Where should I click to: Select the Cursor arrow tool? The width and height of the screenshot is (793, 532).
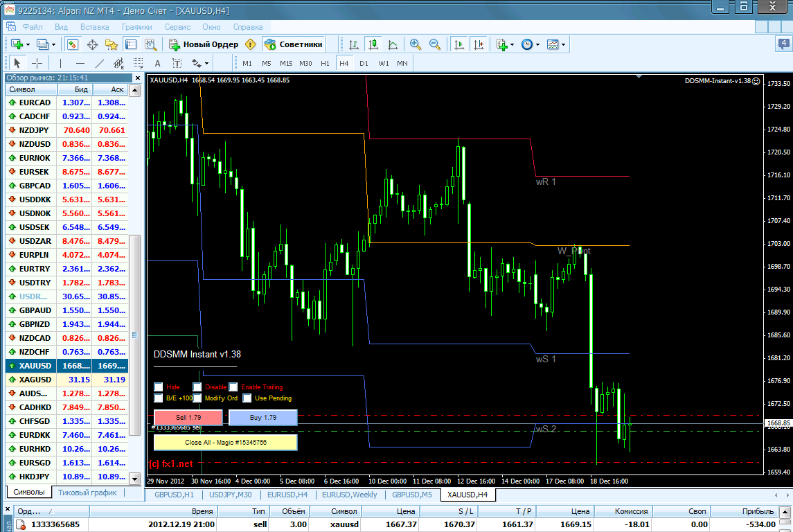[17, 63]
